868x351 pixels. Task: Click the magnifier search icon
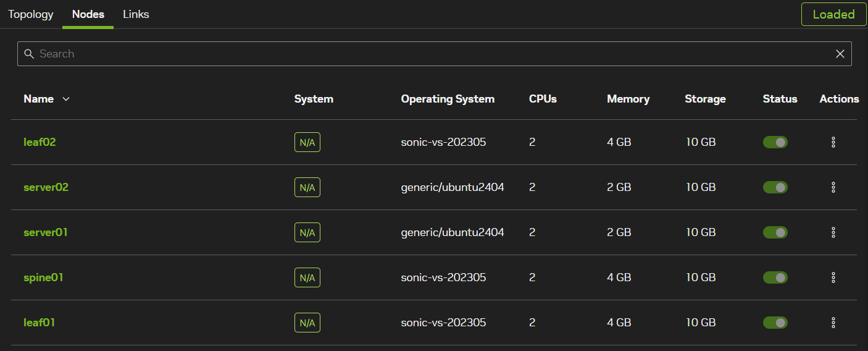point(28,54)
